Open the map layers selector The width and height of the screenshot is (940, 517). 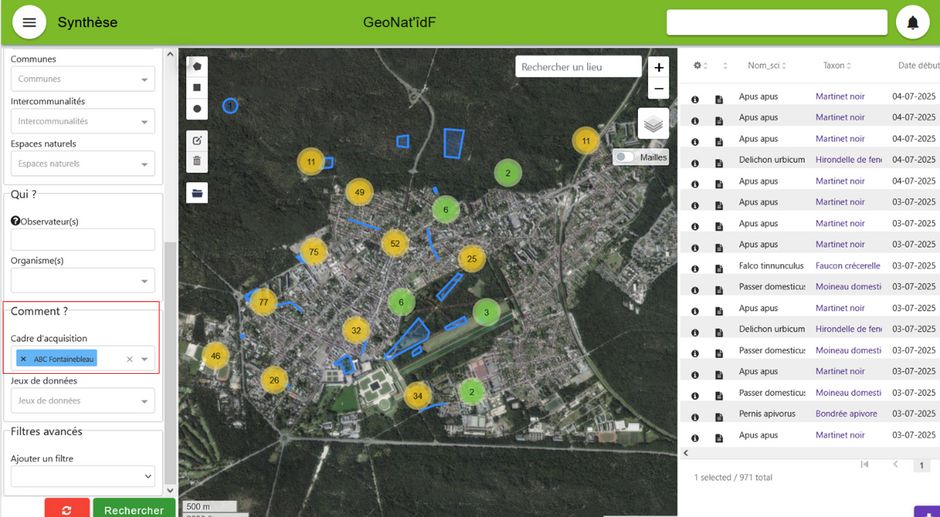pos(653,124)
